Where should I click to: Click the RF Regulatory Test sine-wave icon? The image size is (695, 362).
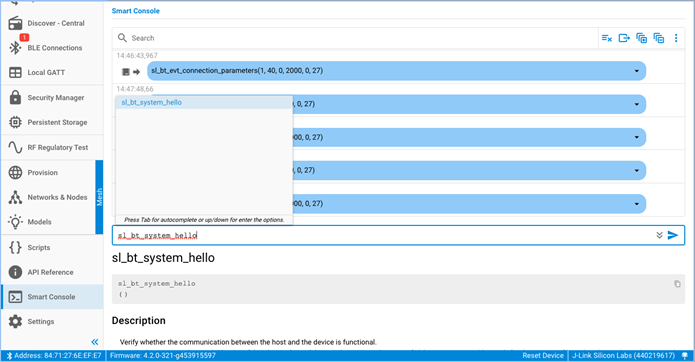coord(15,147)
